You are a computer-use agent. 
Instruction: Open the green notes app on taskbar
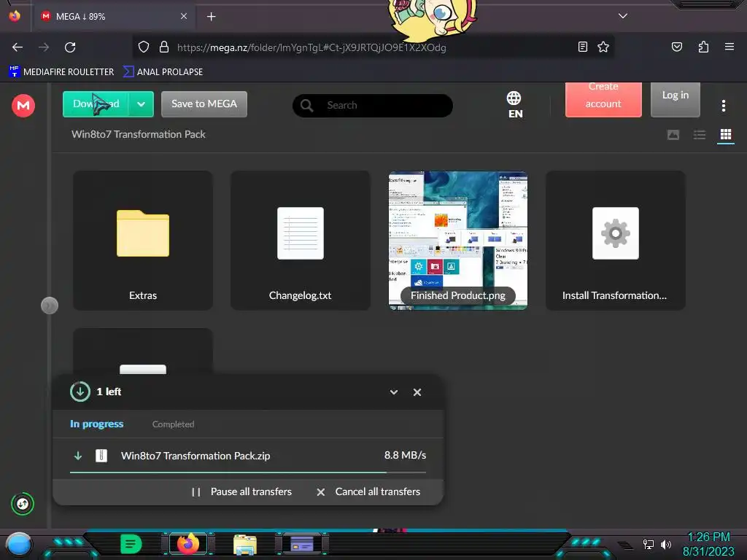tap(131, 544)
